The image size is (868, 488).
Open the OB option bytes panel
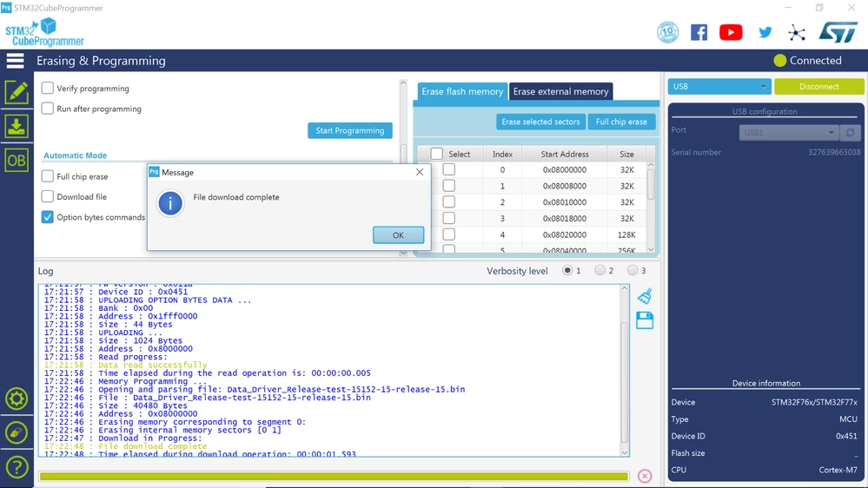pos(16,161)
